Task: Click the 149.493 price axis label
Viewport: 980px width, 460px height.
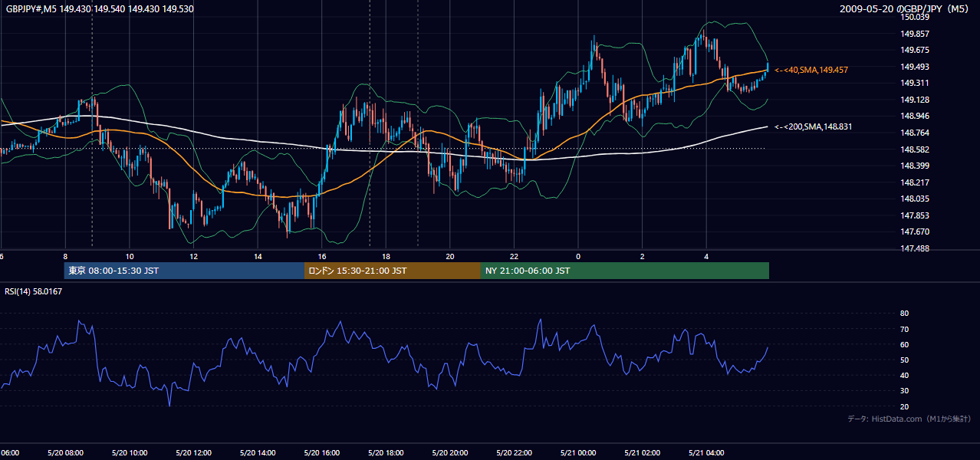Action: coord(915,67)
